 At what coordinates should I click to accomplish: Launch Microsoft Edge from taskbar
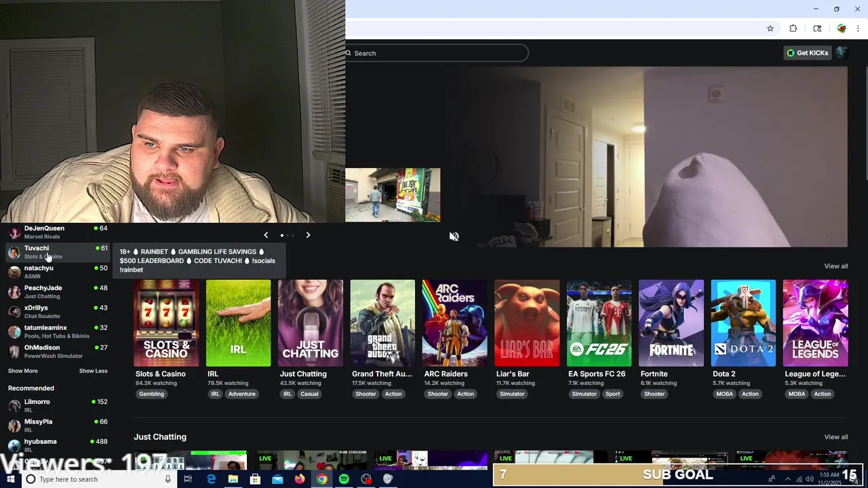click(211, 479)
